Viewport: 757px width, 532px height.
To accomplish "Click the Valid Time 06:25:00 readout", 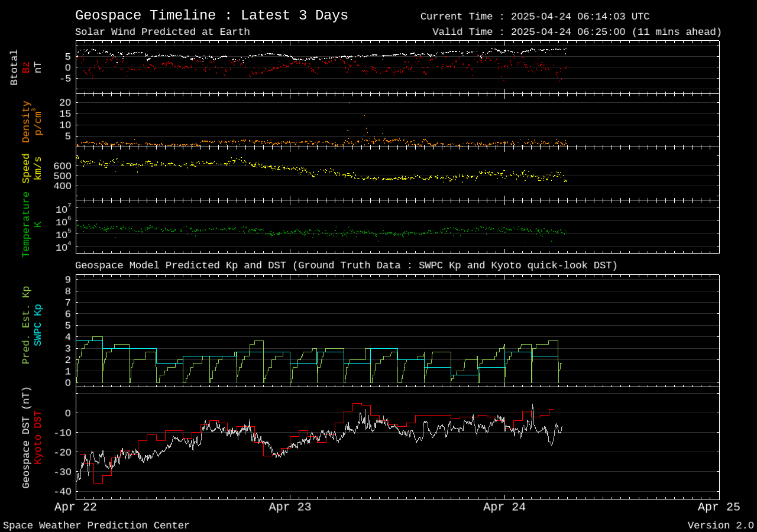I will (577, 32).
